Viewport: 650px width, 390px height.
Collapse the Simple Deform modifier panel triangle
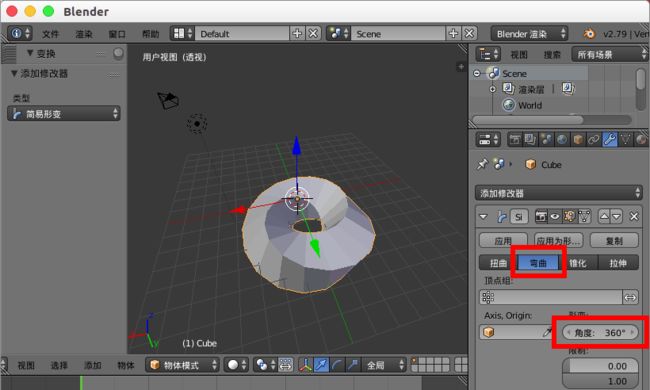(483, 217)
